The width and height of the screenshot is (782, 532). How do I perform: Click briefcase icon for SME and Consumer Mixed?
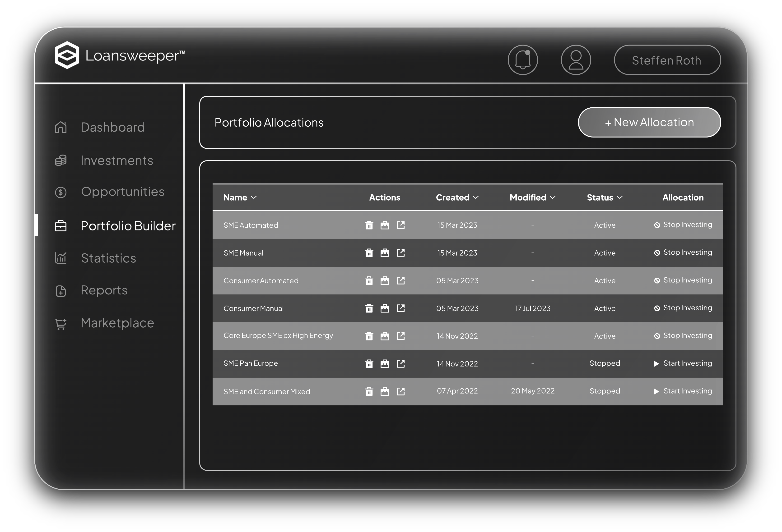tap(385, 391)
